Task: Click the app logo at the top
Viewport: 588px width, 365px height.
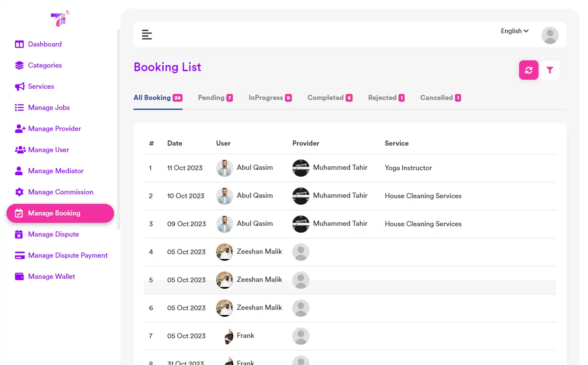Action: click(x=60, y=19)
